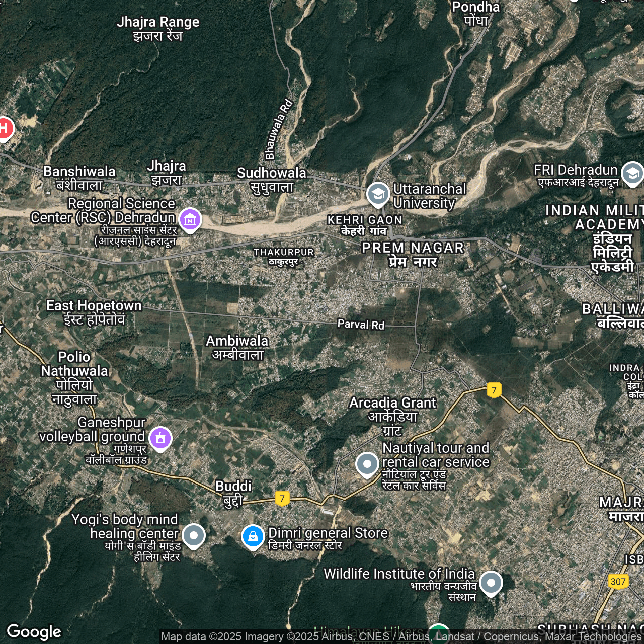
Task: Click the Prem Nagar place label
Action: 413,254
